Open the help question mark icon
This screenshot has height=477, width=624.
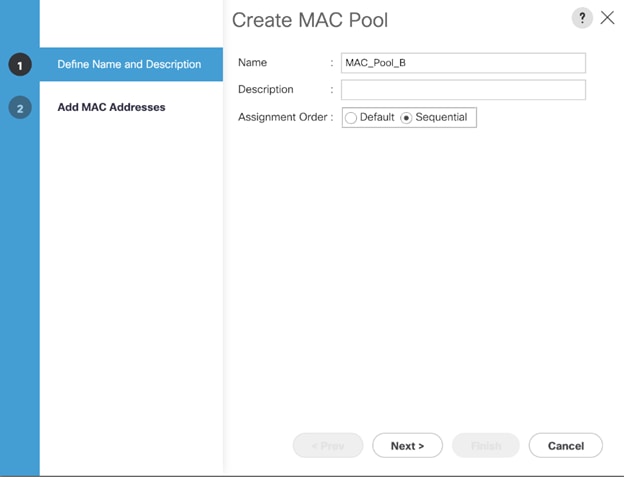[582, 18]
